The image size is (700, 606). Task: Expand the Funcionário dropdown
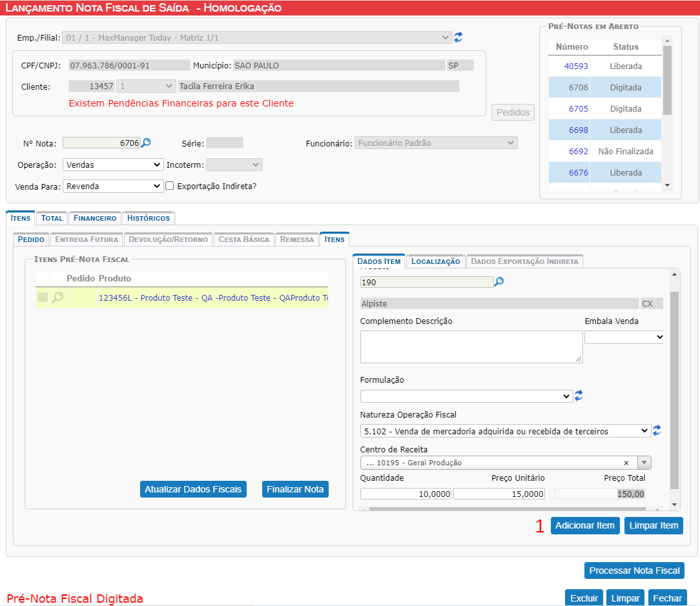tap(436, 143)
